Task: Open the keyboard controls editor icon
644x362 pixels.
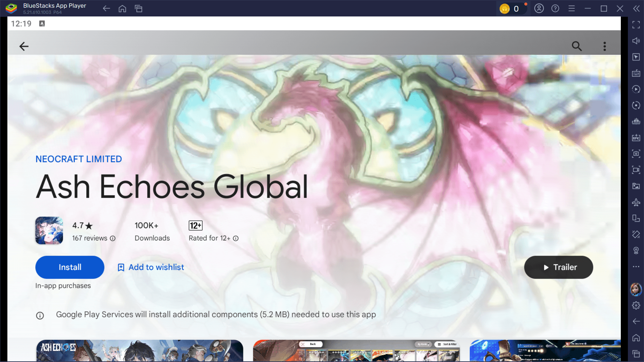Action: tap(636, 73)
